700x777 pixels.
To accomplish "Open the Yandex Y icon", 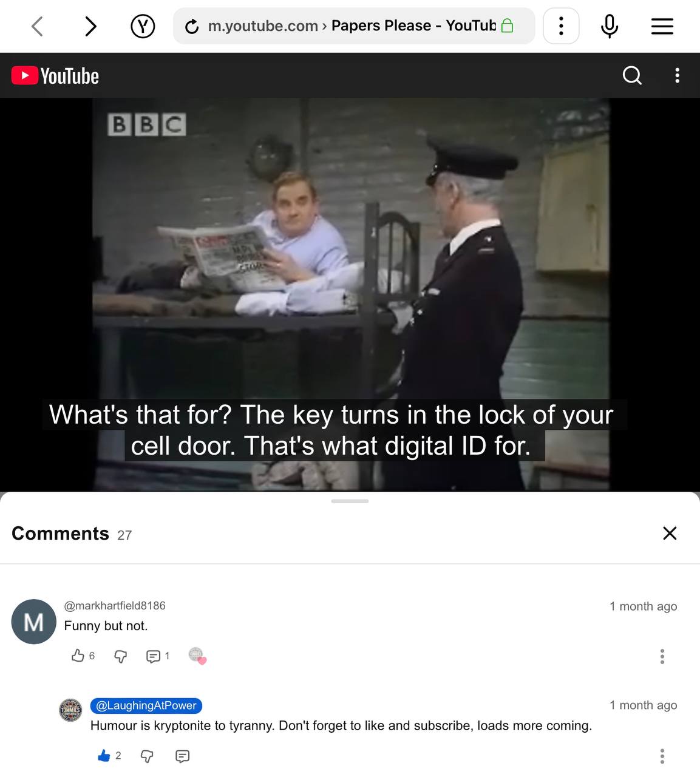I will pyautogui.click(x=143, y=26).
